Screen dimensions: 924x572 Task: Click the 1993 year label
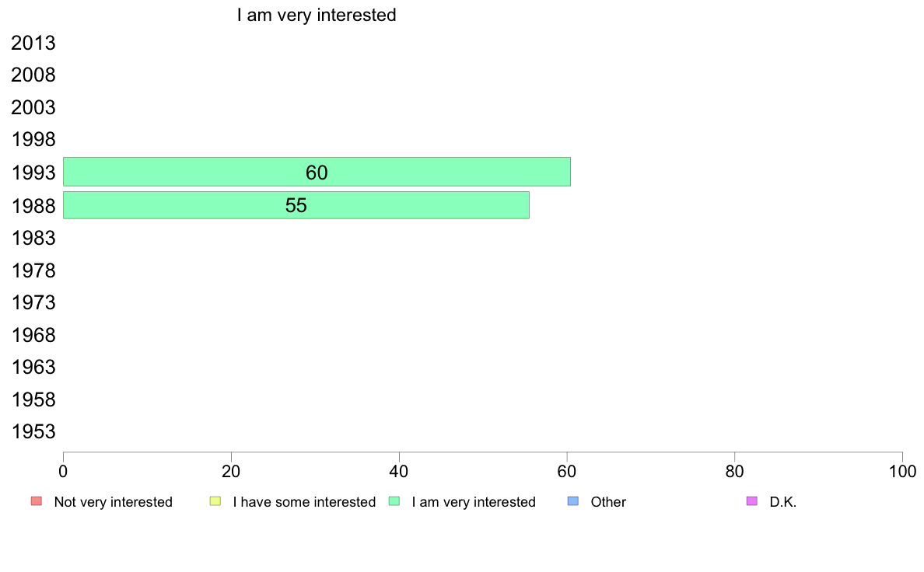(33, 173)
